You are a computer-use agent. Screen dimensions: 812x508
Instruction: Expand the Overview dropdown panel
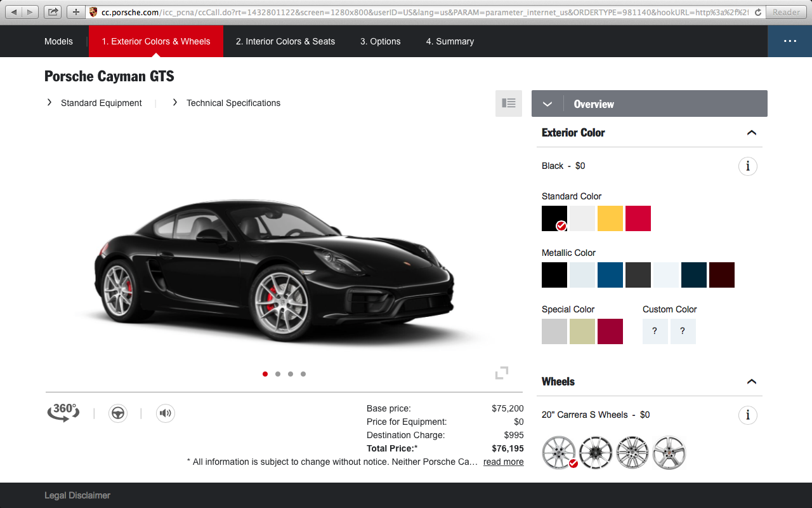[650, 104]
